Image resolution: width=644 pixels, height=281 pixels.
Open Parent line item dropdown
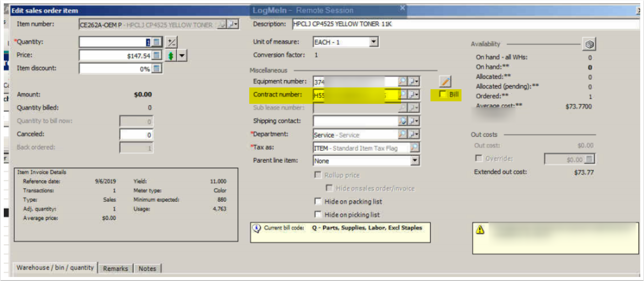point(414,161)
